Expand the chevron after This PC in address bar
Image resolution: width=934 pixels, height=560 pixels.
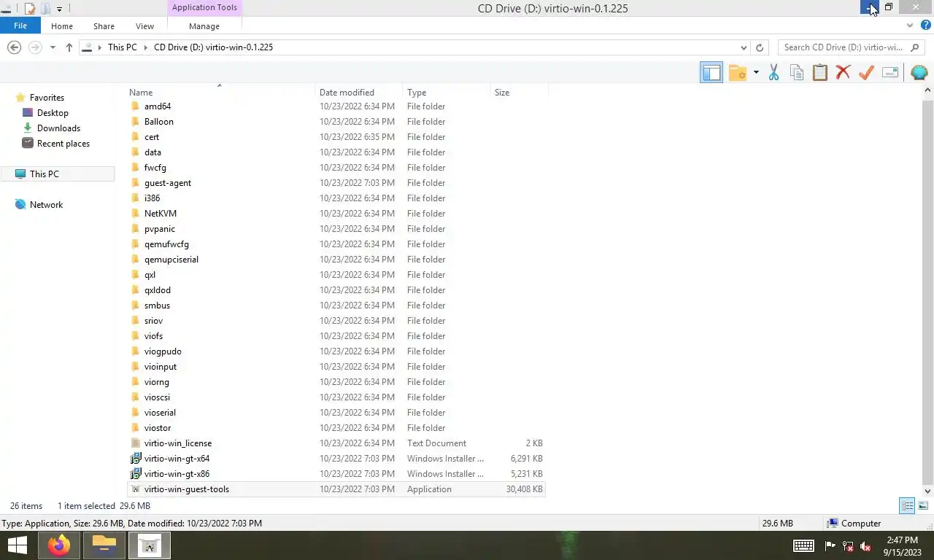click(x=146, y=47)
